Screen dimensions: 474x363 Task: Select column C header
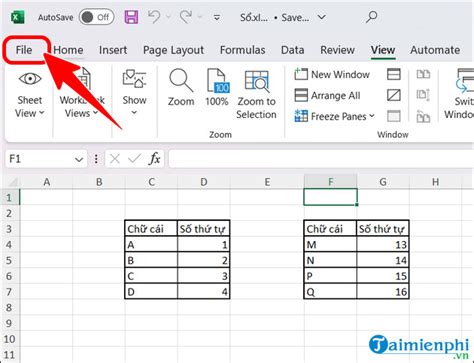point(152,182)
